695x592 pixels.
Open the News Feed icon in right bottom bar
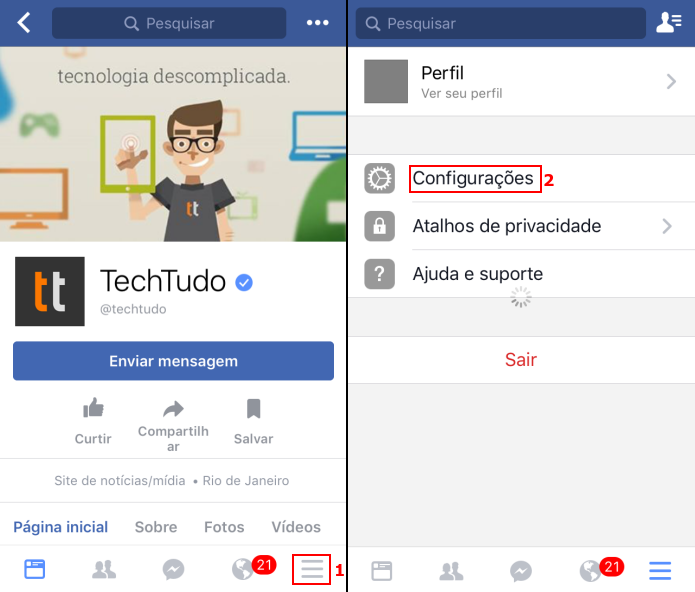(x=382, y=571)
